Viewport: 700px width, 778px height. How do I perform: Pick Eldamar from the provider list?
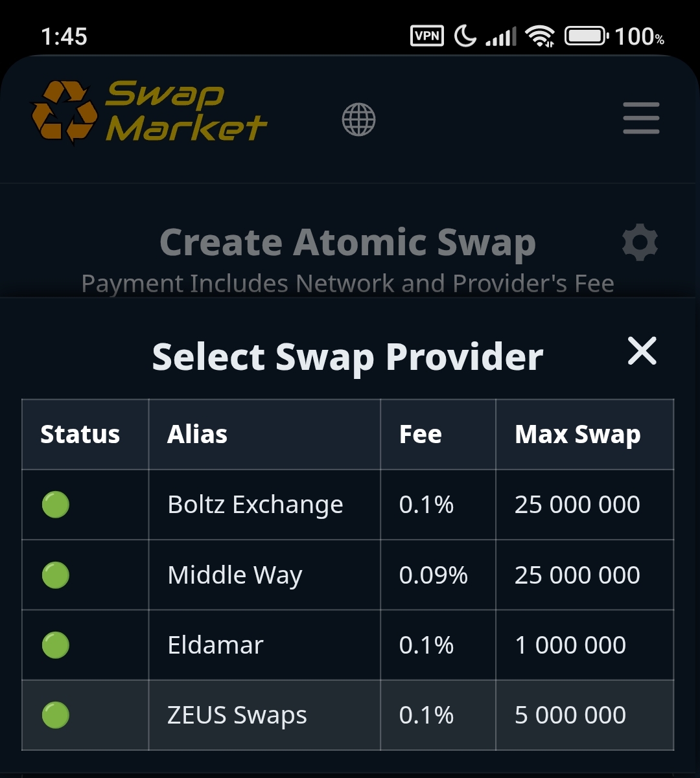point(215,645)
